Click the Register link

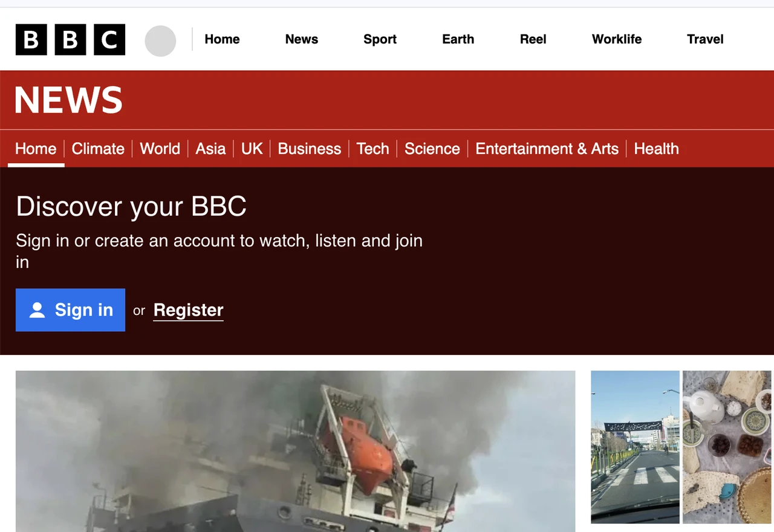pos(188,310)
